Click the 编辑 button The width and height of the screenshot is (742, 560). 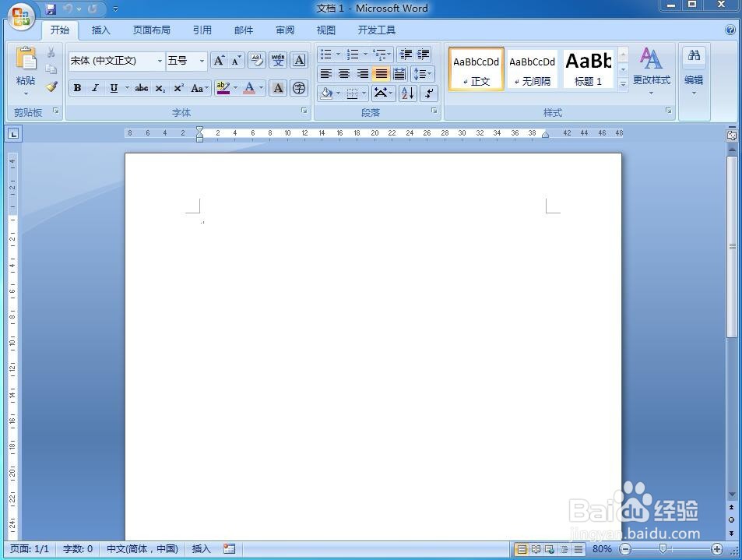click(694, 71)
